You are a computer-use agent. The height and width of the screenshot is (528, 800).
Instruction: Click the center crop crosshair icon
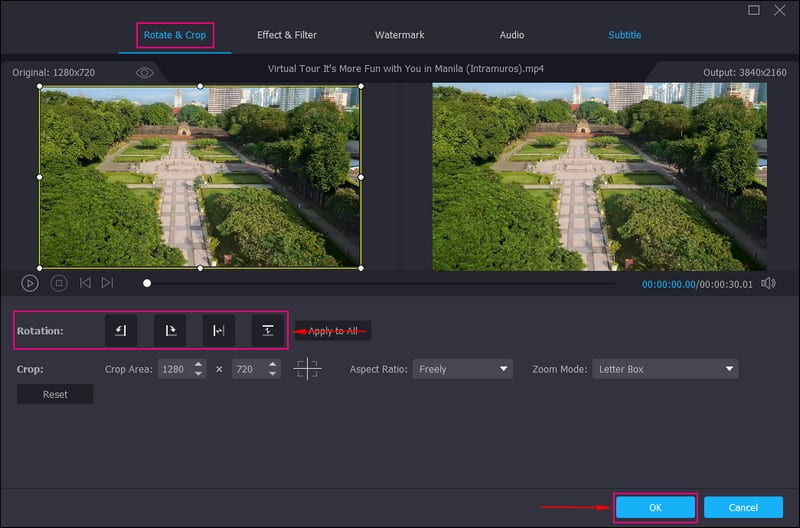tap(307, 369)
